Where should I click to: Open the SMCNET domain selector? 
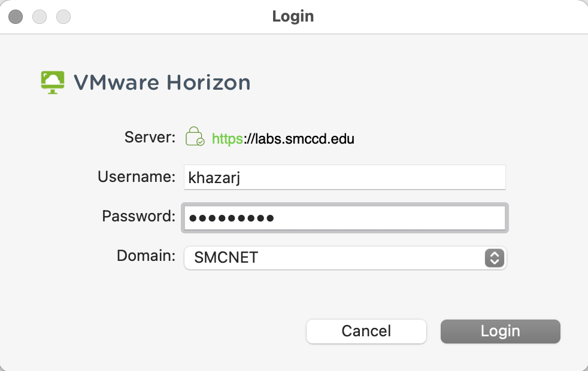point(345,258)
